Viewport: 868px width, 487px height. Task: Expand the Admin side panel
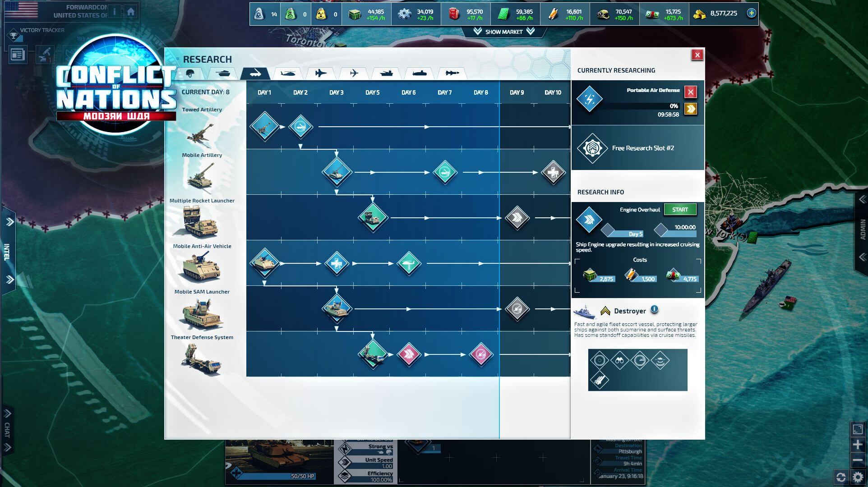[x=862, y=229]
